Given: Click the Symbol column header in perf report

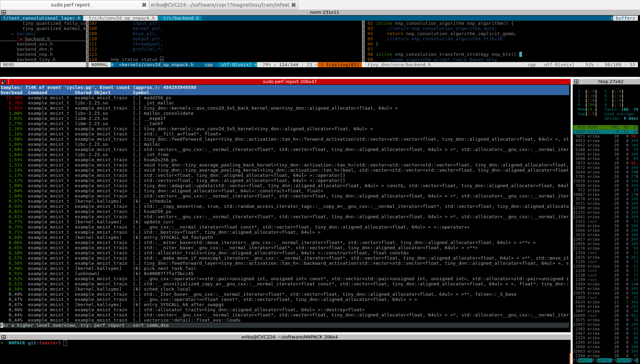Looking at the screenshot, I should click(x=141, y=93).
